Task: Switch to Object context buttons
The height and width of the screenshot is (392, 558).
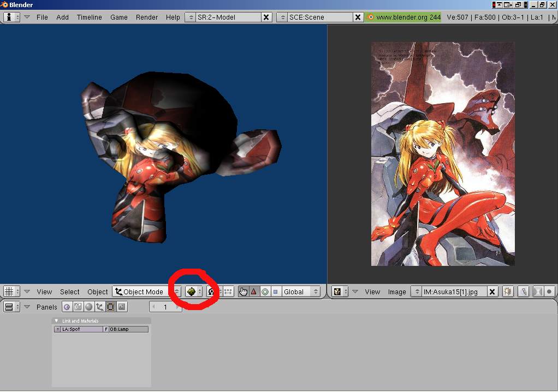Action: click(x=99, y=307)
